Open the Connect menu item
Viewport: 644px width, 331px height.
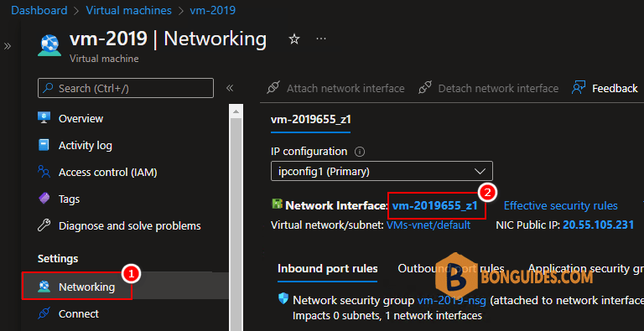coord(79,313)
